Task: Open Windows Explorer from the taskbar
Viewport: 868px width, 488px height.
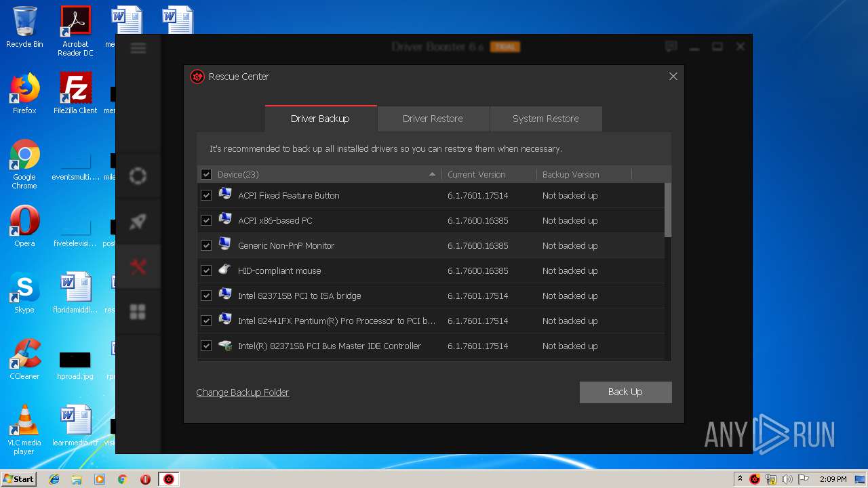Action: point(77,479)
